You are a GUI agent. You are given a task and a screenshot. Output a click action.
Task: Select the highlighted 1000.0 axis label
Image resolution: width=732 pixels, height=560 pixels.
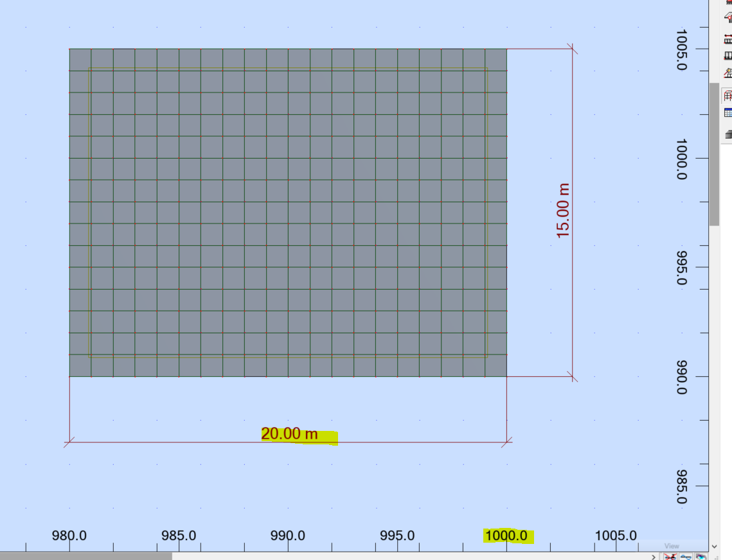click(508, 535)
